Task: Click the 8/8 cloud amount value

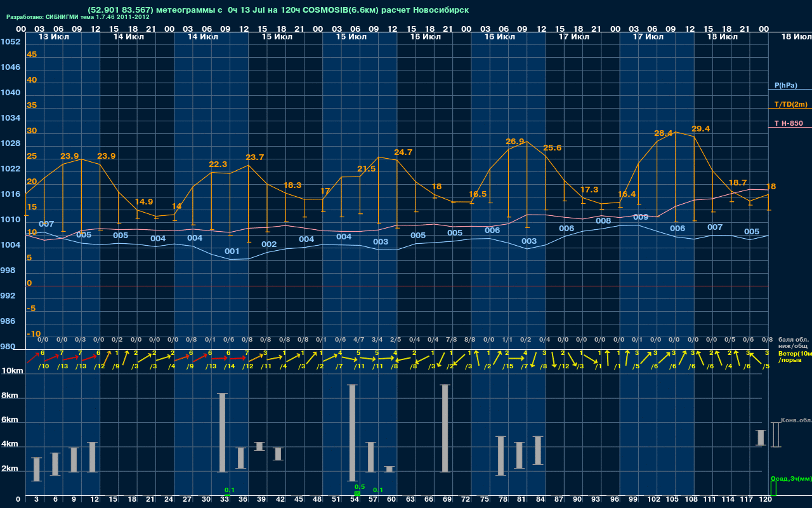Action: [x=470, y=340]
